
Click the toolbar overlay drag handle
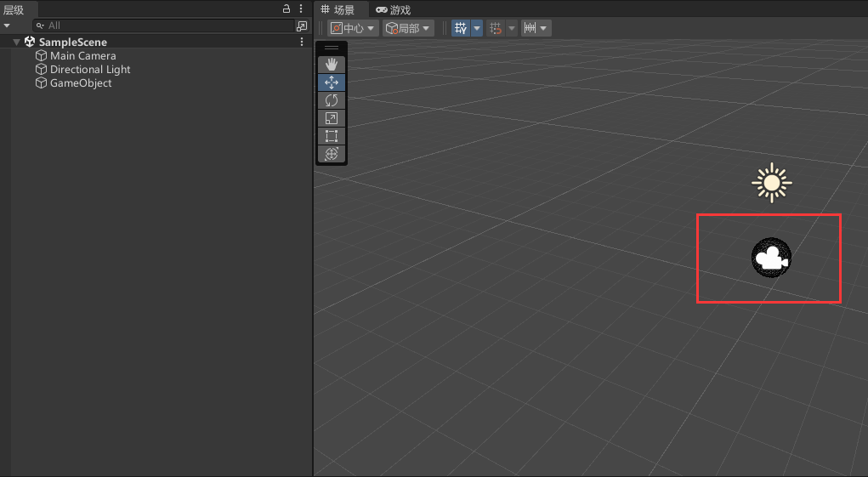click(x=331, y=48)
